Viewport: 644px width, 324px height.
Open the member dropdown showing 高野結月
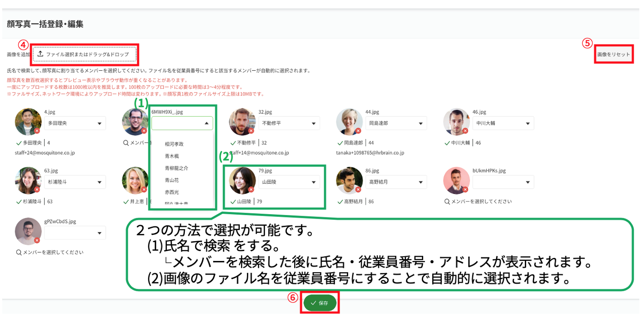pyautogui.click(x=396, y=182)
